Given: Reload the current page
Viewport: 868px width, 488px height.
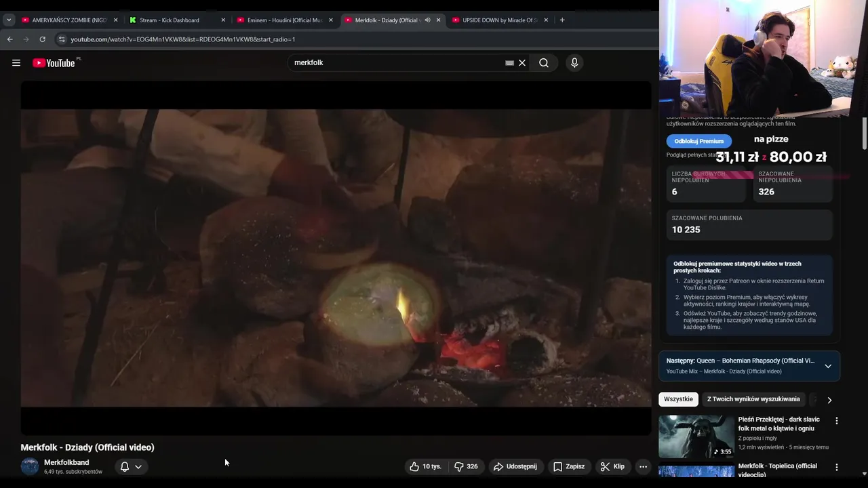Looking at the screenshot, I should pos(42,39).
